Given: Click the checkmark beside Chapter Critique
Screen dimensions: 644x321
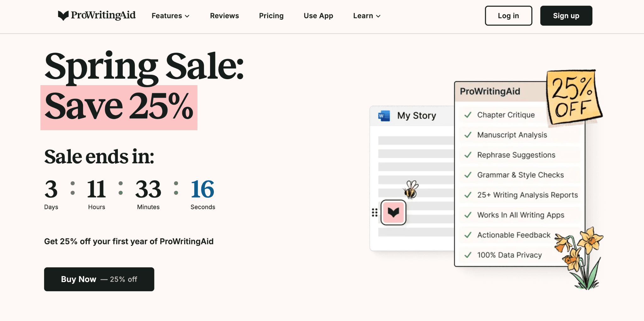Looking at the screenshot, I should (x=468, y=115).
